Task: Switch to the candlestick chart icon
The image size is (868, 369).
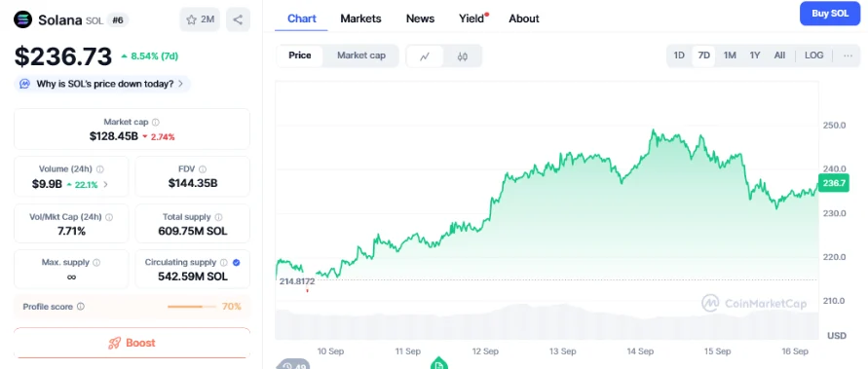Action: point(463,55)
